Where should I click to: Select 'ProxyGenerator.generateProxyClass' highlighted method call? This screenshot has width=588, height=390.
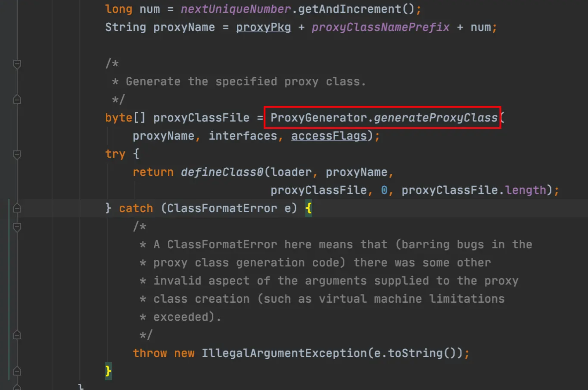385,117
